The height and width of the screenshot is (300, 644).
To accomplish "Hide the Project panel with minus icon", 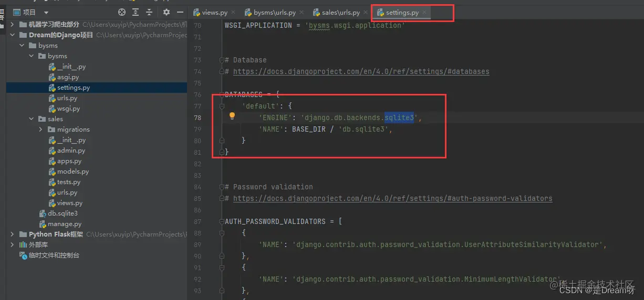I will pos(180,12).
